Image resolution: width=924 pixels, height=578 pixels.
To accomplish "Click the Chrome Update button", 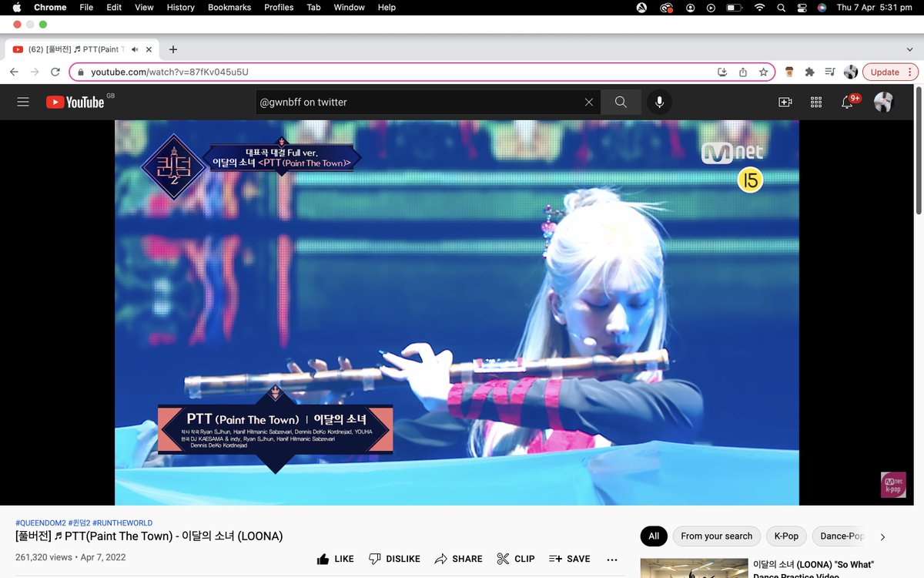I will [x=890, y=72].
